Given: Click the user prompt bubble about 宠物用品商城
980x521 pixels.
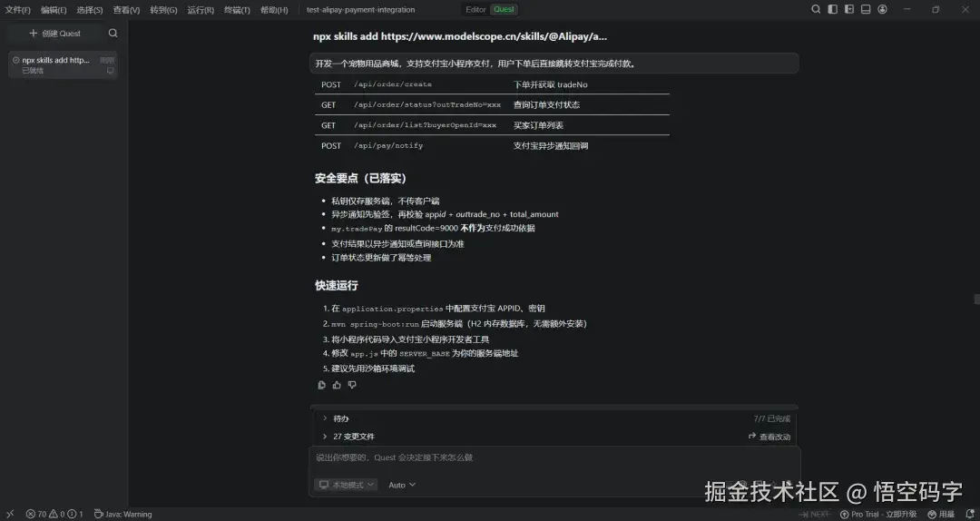Looking at the screenshot, I should point(554,64).
